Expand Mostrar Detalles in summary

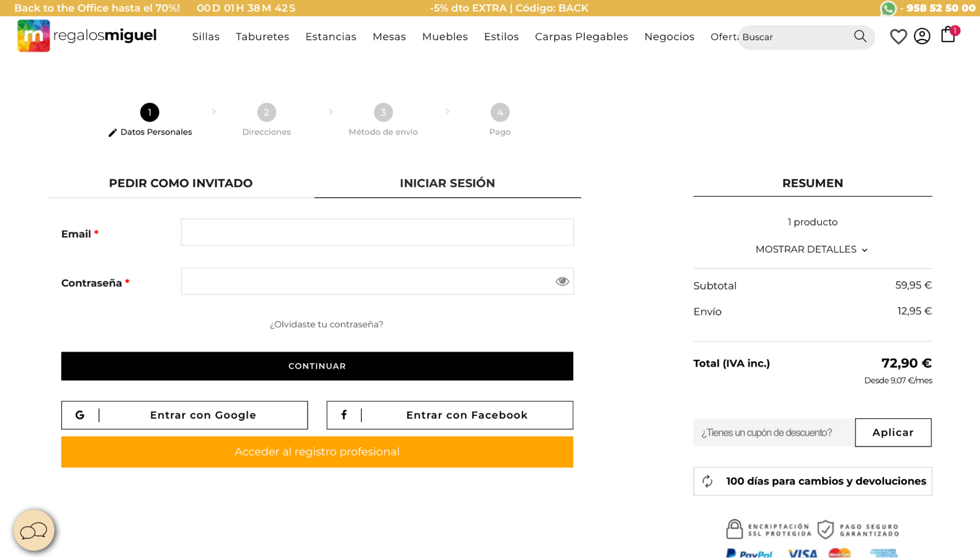pos(812,250)
